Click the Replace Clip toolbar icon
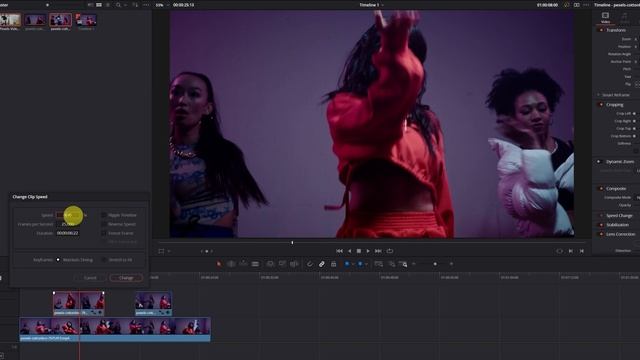Screen dimensions: 640x360 click(294, 264)
